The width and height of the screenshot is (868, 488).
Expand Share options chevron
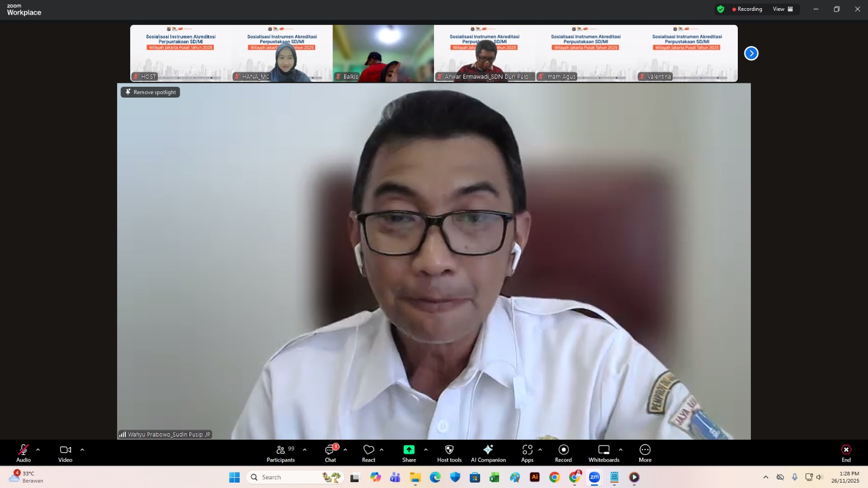[426, 450]
